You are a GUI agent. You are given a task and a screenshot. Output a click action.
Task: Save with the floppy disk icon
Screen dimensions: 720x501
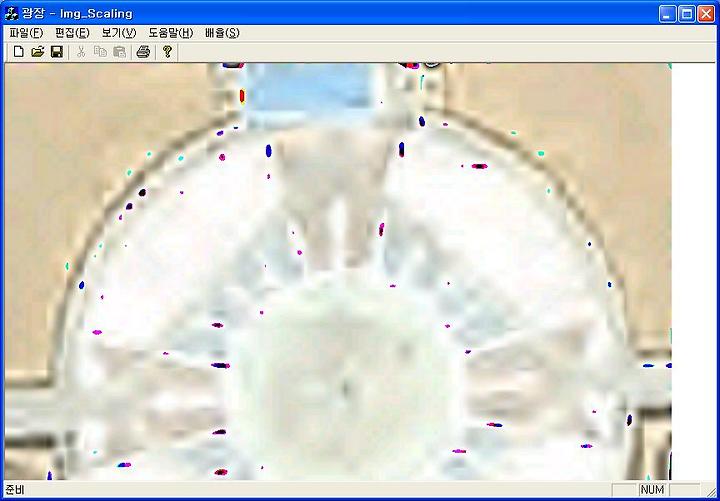coord(57,52)
